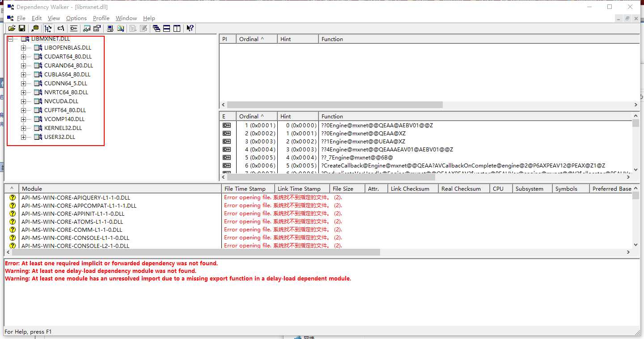This screenshot has height=339, width=644.
Task: Expand the NVRTC64_80.DLL tree node
Action: (x=23, y=92)
